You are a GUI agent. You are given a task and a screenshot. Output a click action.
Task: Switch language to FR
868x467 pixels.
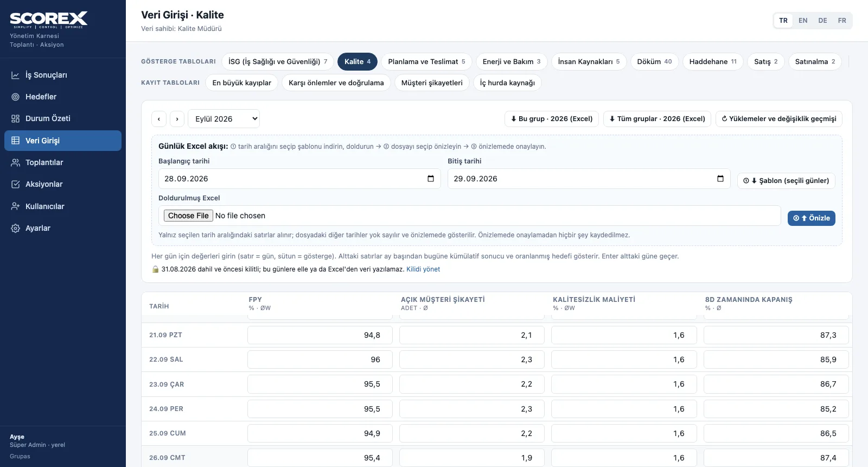click(842, 21)
